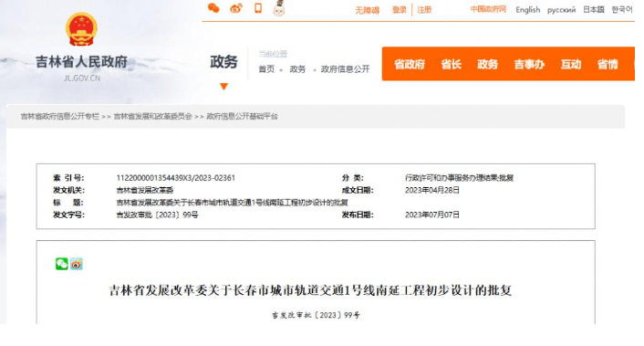Open the Weibo icon in top bar
644x346 pixels.
236,8
